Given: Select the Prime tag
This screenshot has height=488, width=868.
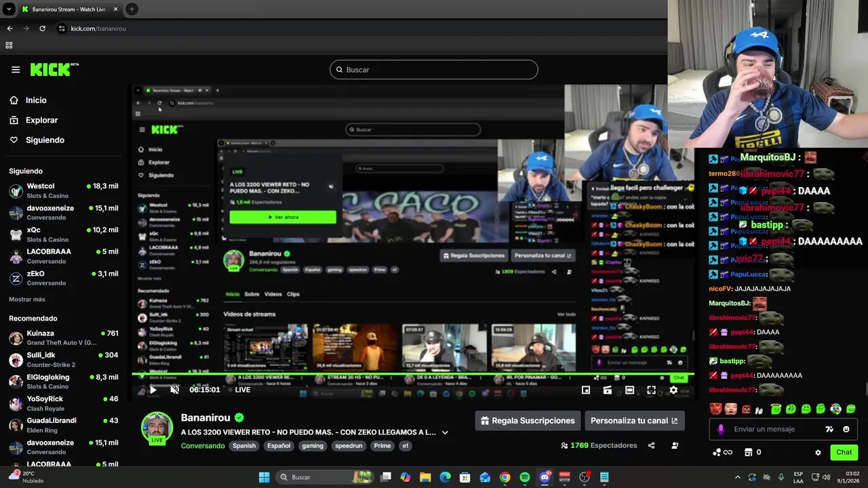Looking at the screenshot, I should [x=382, y=446].
